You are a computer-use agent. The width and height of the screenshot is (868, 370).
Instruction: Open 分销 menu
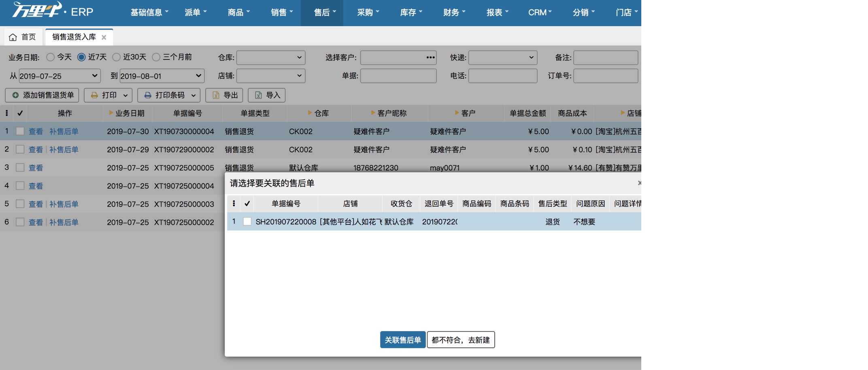[583, 13]
